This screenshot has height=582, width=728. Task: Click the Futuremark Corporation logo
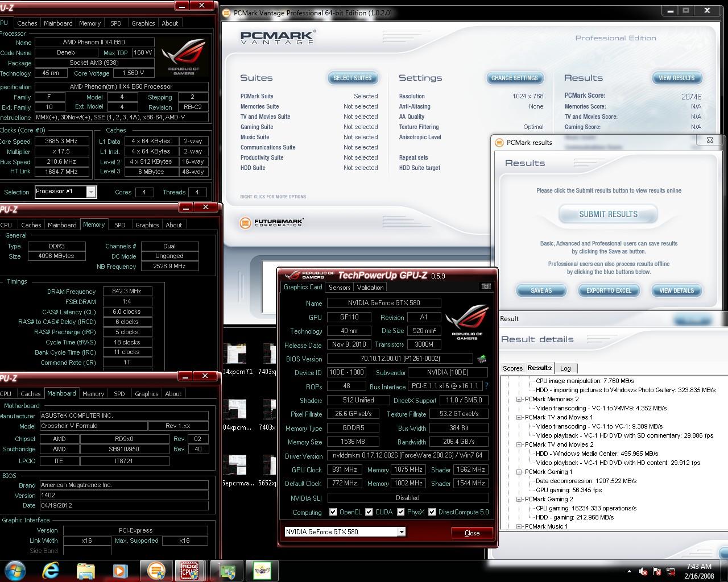(x=272, y=223)
